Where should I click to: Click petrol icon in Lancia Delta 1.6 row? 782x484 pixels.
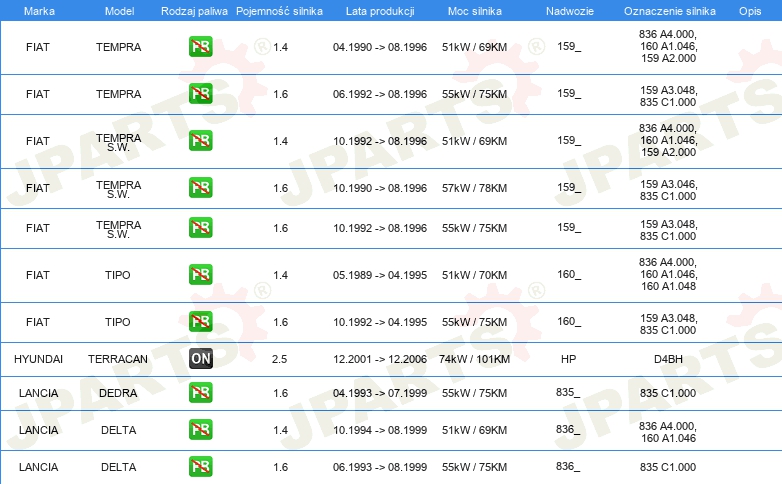201,467
